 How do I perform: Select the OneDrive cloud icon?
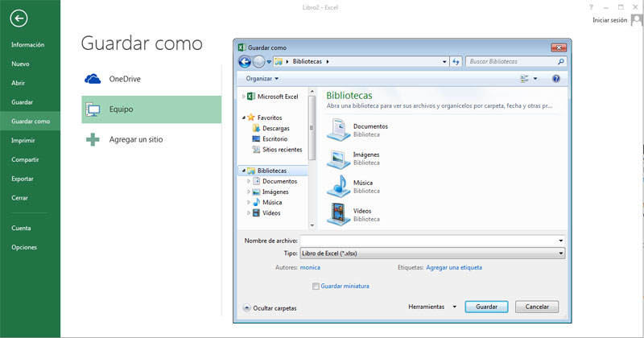coord(93,79)
